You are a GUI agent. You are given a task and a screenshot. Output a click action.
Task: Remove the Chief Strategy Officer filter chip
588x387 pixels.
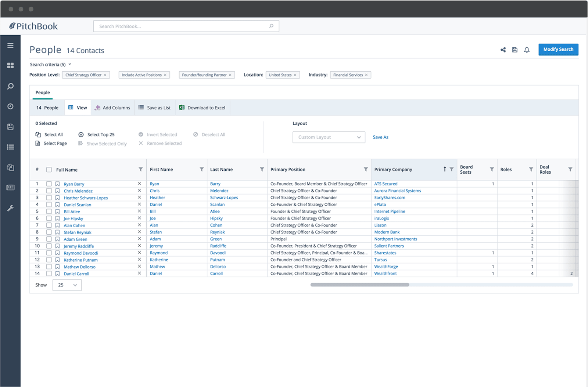click(105, 75)
